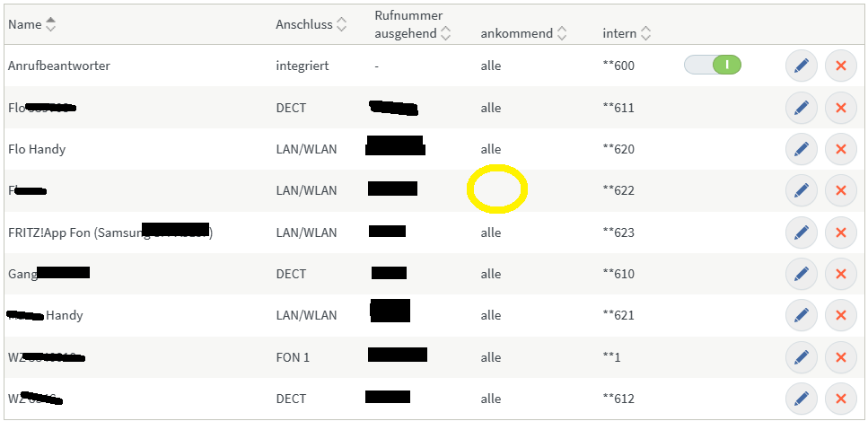The image size is (868, 430).
Task: Delete device with internal number **610
Action: [841, 274]
